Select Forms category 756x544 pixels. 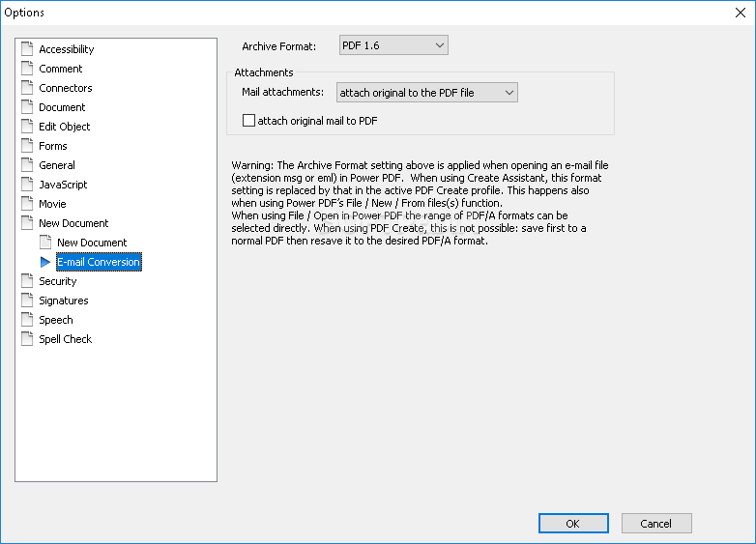click(53, 146)
